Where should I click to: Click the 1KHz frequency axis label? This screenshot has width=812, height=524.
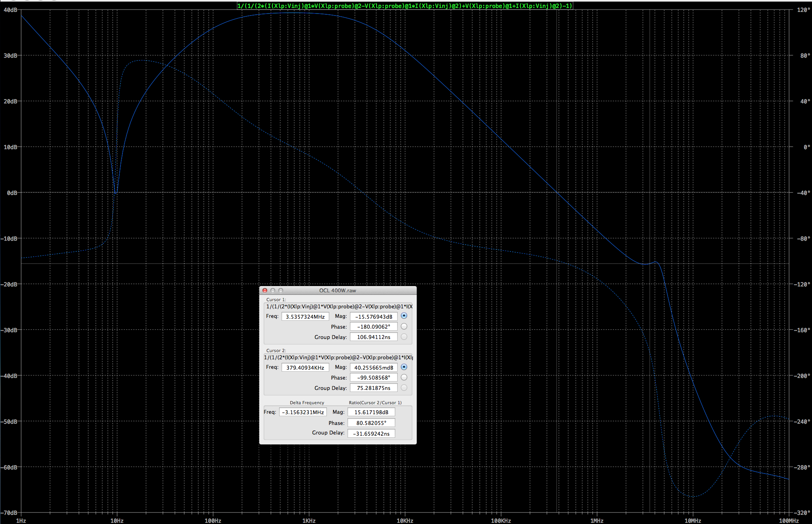(309, 520)
